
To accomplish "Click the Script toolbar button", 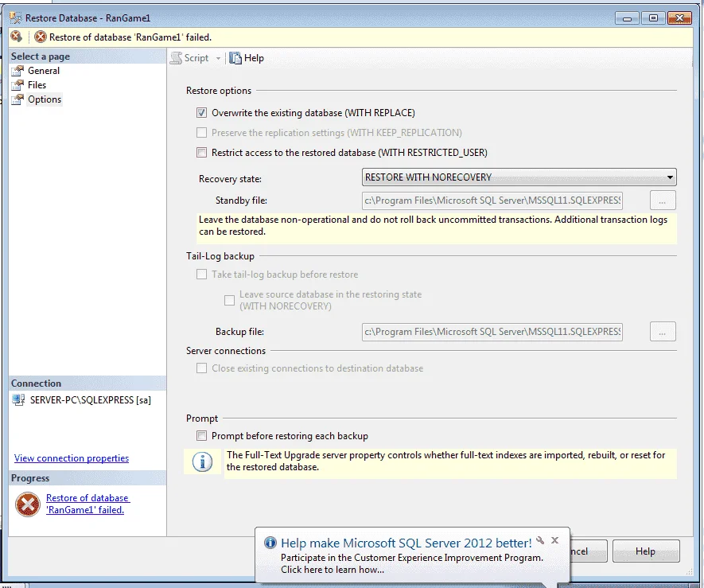I will tap(190, 58).
